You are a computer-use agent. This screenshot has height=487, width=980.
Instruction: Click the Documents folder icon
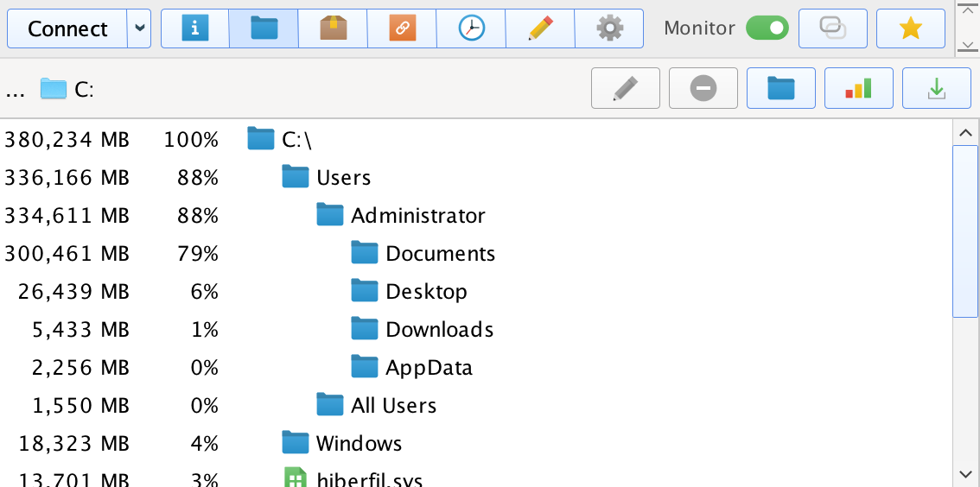[x=365, y=253]
